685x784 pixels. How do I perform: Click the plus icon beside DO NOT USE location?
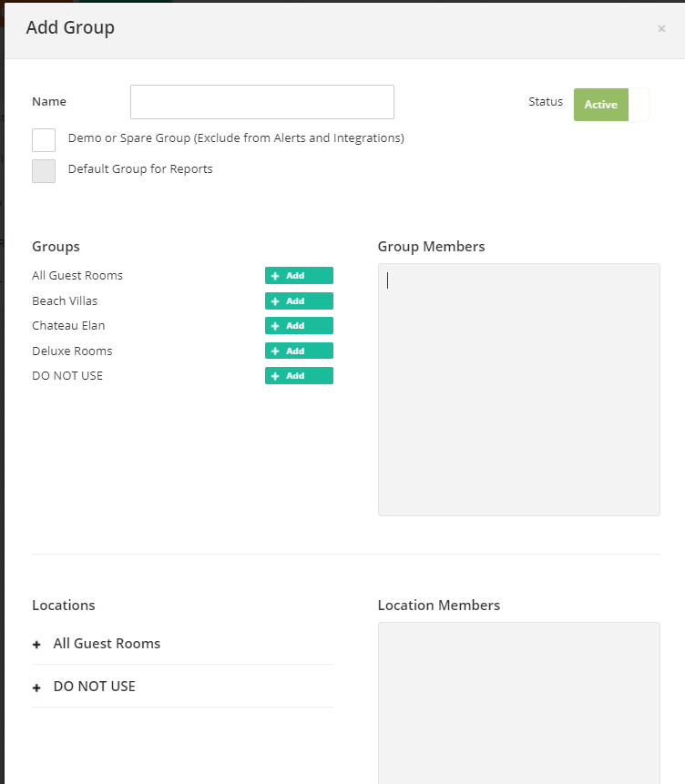(36, 687)
